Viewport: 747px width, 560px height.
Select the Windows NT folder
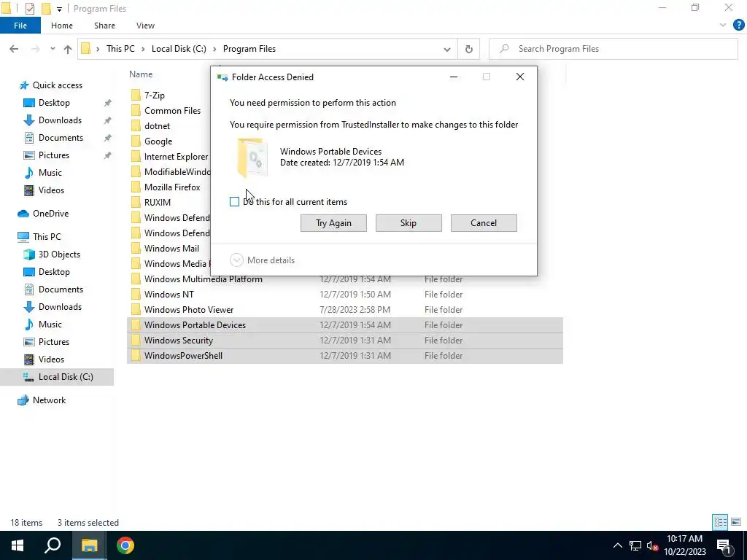[169, 295]
